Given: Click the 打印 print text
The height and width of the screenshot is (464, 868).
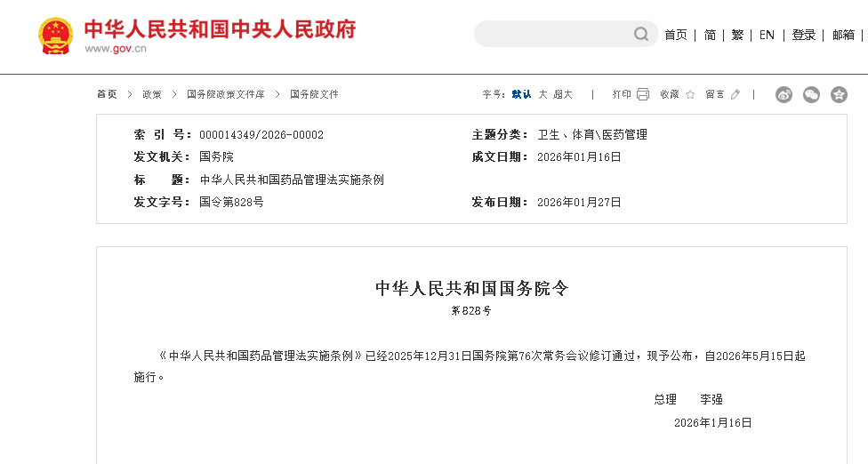Looking at the screenshot, I should (622, 94).
